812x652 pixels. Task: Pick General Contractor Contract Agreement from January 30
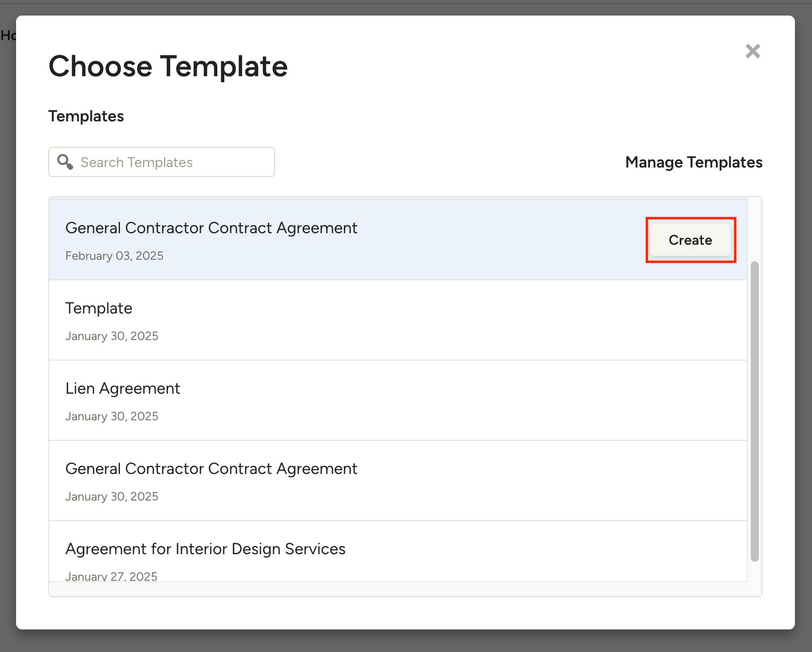(211, 469)
